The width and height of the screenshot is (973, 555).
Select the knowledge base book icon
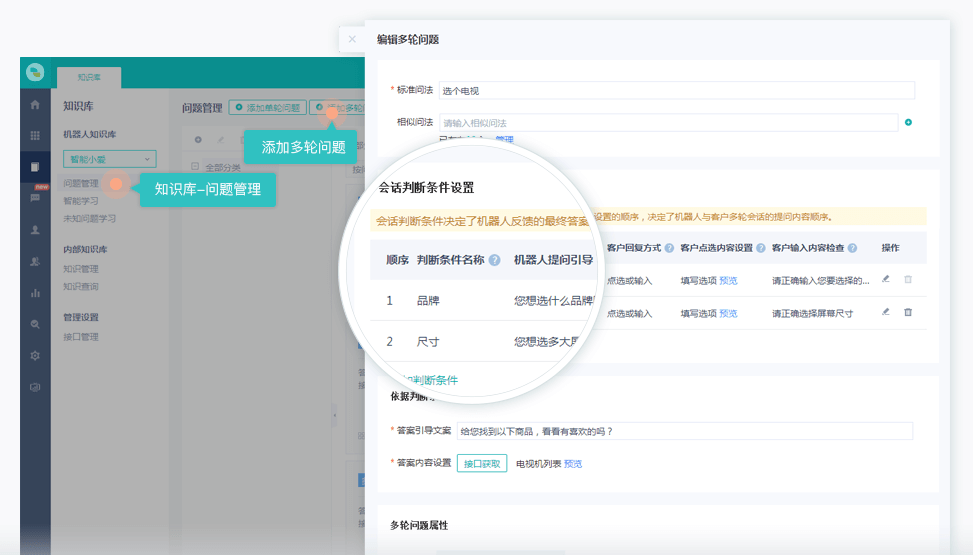coord(35,166)
